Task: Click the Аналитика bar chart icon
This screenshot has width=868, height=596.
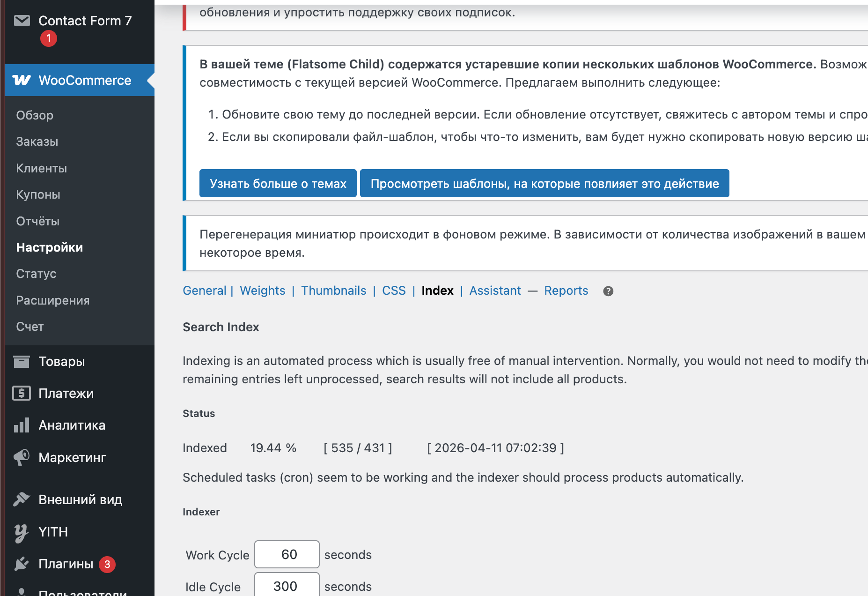Action: click(22, 425)
